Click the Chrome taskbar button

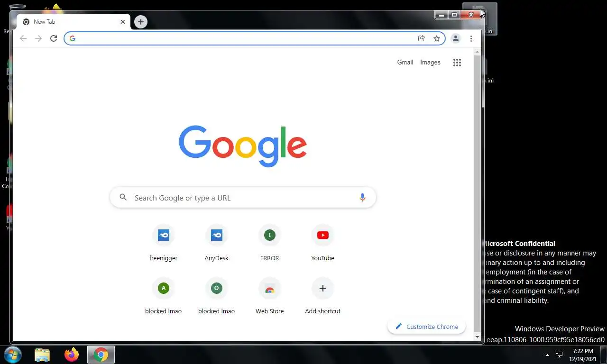pyautogui.click(x=101, y=355)
